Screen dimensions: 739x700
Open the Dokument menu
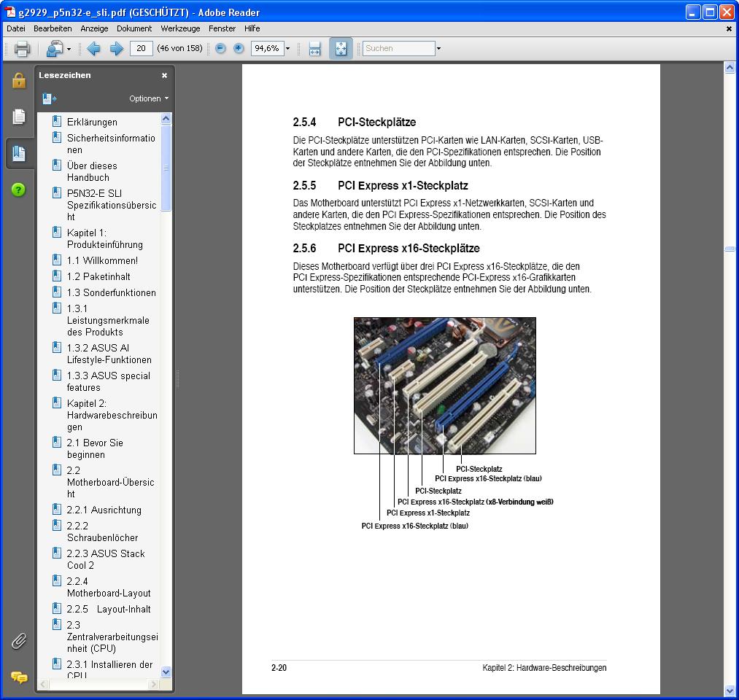[x=134, y=28]
